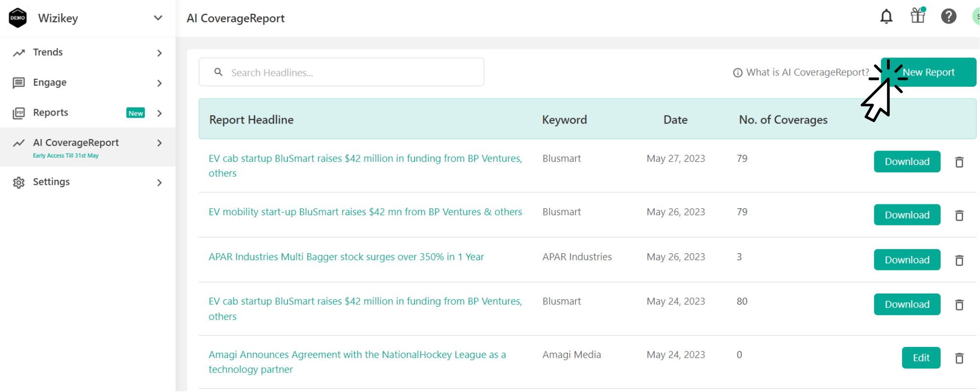Delete the APAR Industries report

tap(959, 260)
